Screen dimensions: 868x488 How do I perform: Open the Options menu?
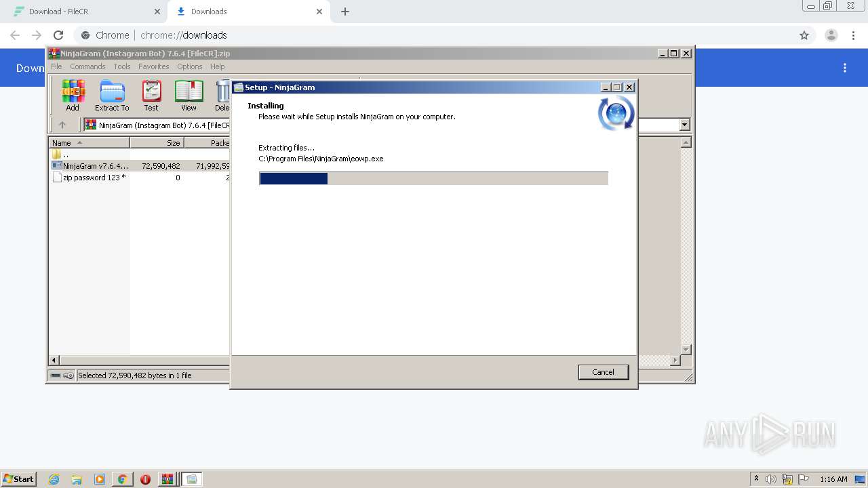(x=190, y=66)
